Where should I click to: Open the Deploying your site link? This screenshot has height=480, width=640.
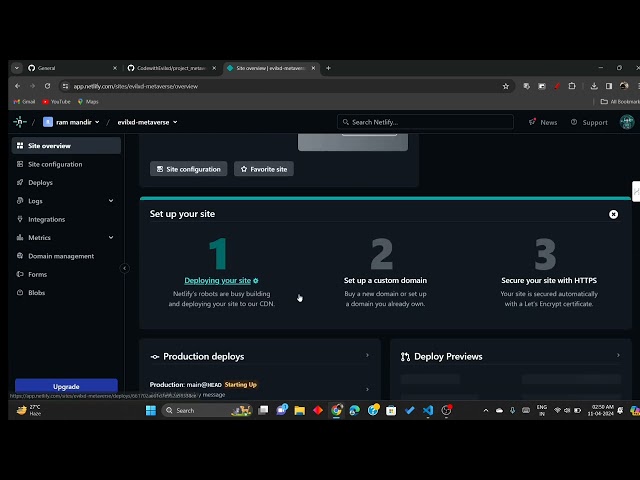point(218,280)
